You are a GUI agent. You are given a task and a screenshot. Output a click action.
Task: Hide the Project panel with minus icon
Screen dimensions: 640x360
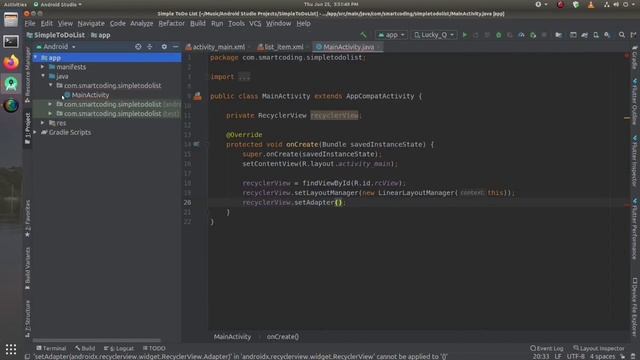click(176, 47)
